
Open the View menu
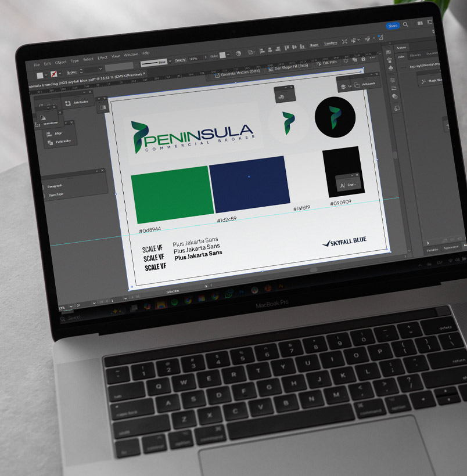(x=116, y=56)
